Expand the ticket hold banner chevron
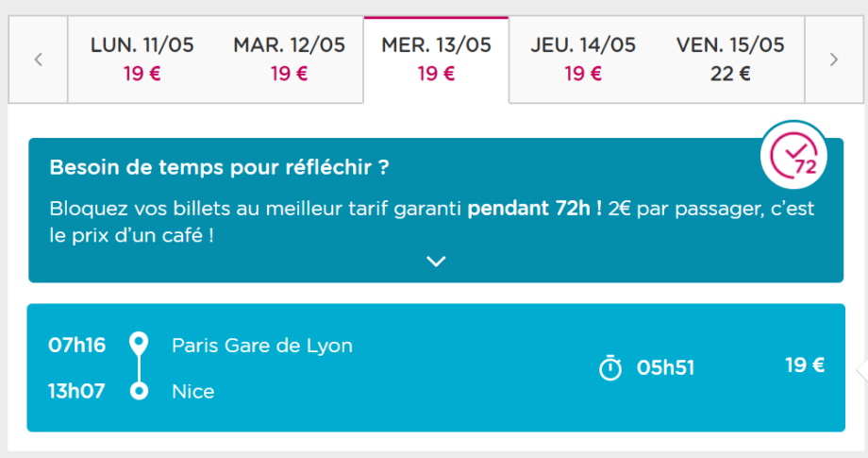Viewport: 868px width, 458px height. point(435,262)
